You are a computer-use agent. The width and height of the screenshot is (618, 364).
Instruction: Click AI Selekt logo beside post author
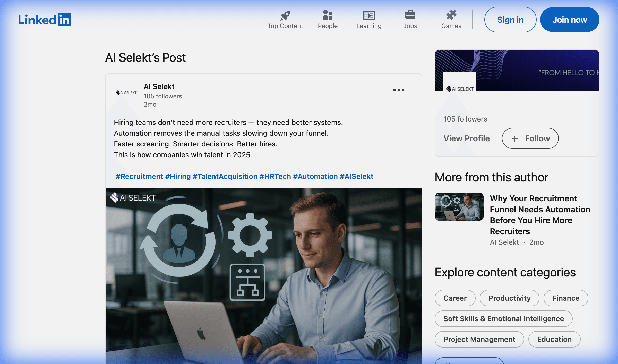coord(126,93)
